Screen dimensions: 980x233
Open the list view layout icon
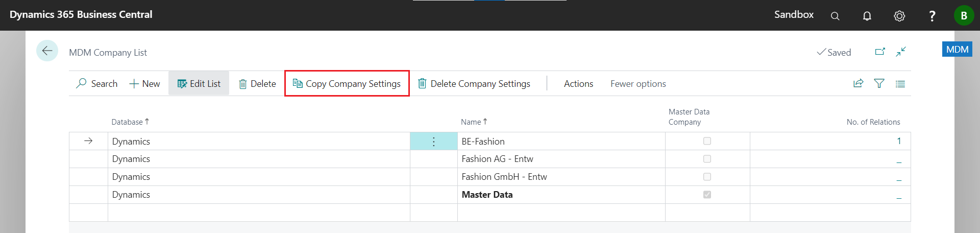(x=900, y=84)
